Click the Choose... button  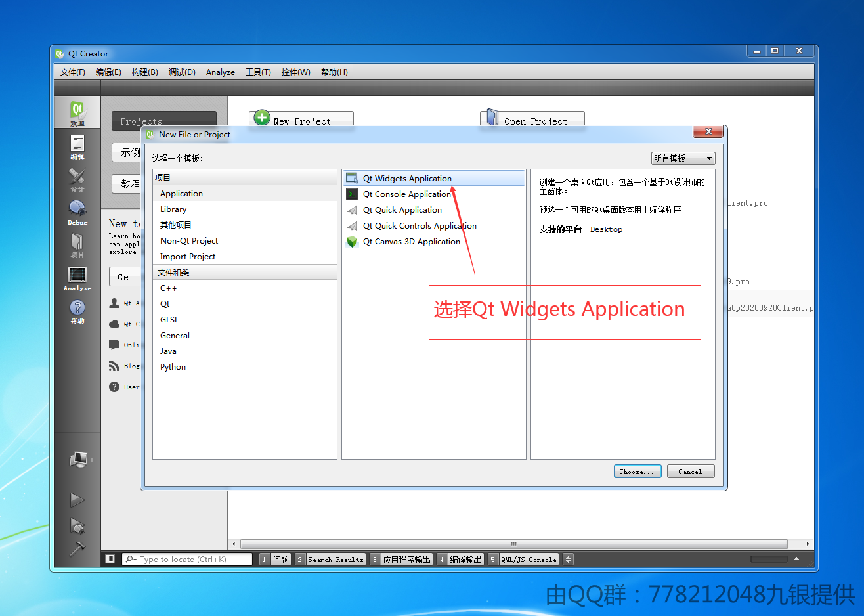click(637, 472)
